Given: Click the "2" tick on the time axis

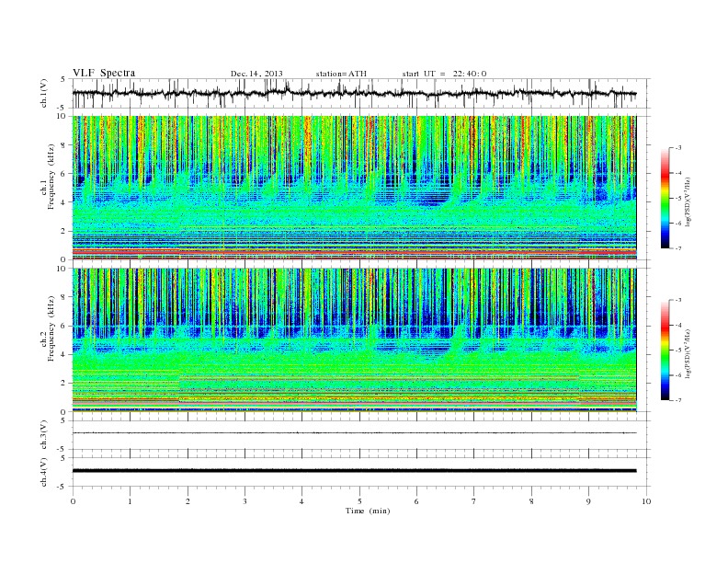Looking at the screenshot, I should 188,501.
